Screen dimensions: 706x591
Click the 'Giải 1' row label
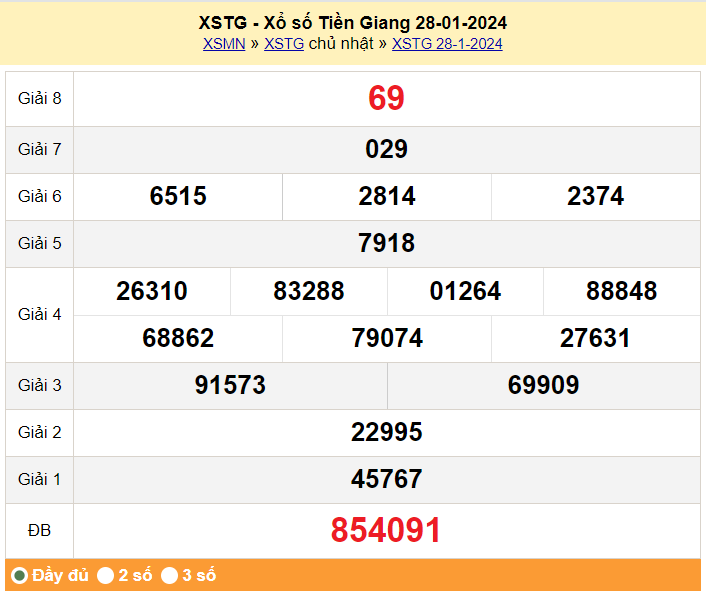40,479
